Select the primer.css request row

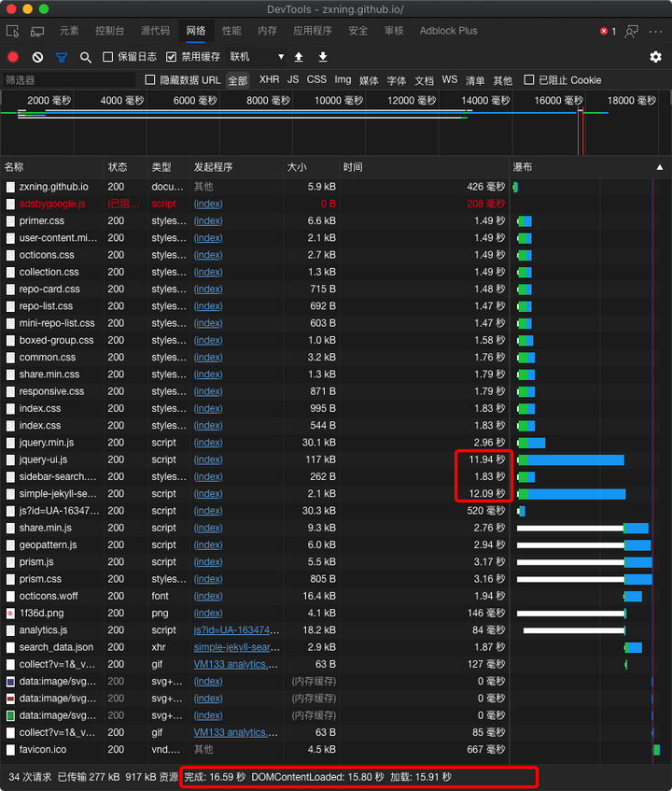336,221
